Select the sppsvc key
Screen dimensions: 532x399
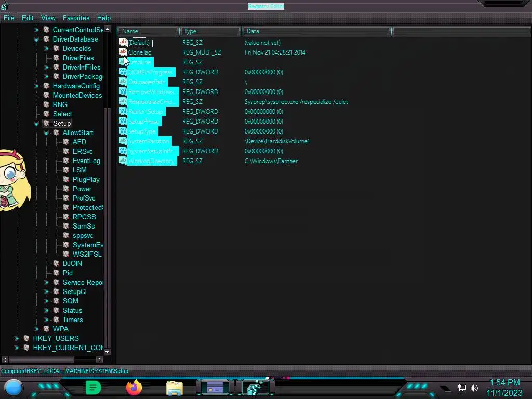point(83,235)
